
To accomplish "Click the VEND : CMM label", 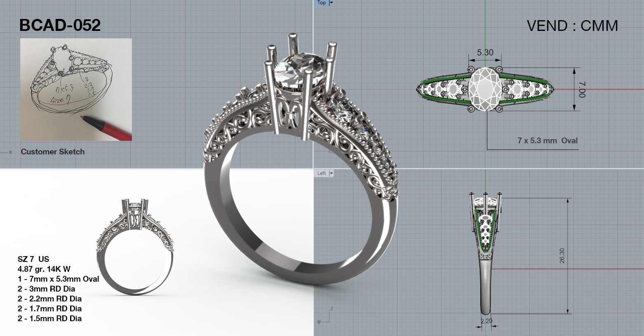I will (x=572, y=26).
